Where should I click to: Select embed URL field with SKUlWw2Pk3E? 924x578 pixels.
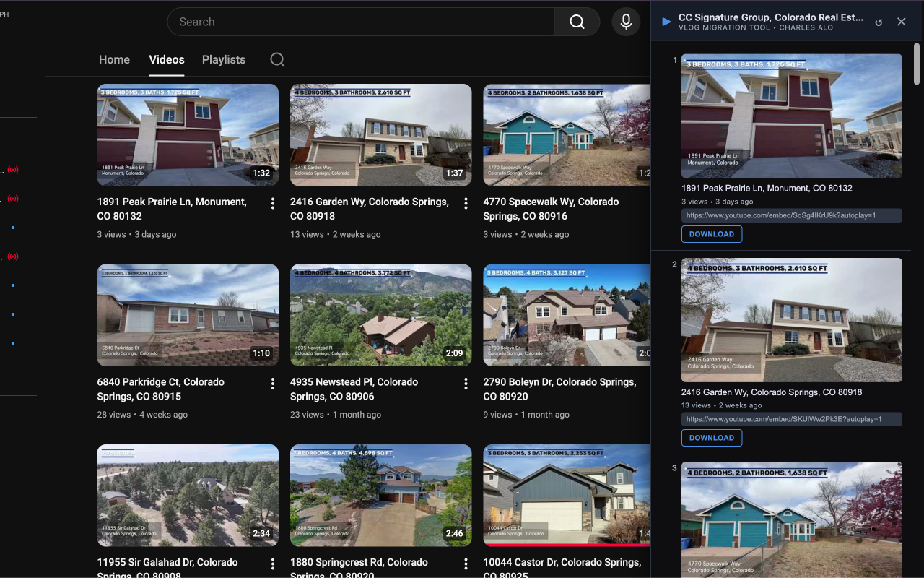coord(792,419)
